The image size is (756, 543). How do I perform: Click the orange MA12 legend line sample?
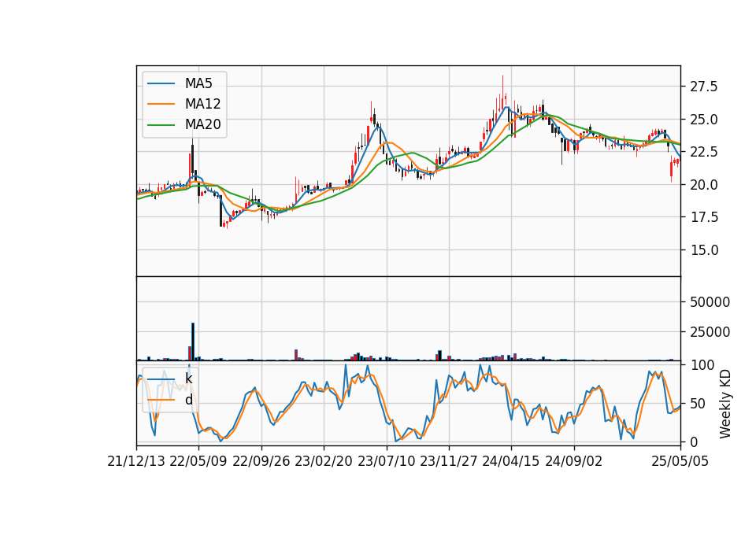coord(161,104)
